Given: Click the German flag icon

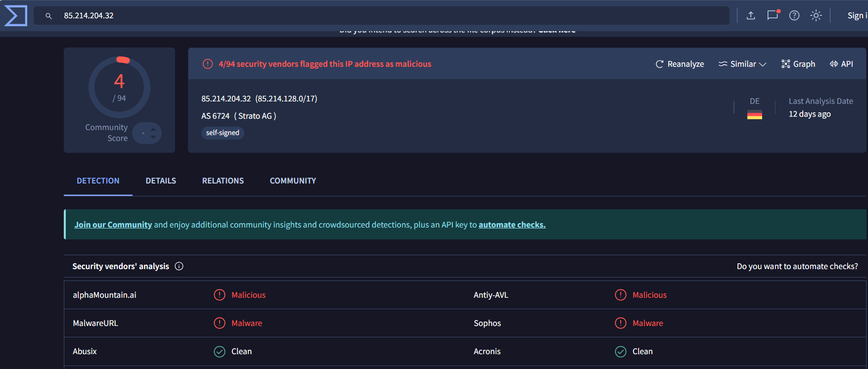Looking at the screenshot, I should (754, 115).
